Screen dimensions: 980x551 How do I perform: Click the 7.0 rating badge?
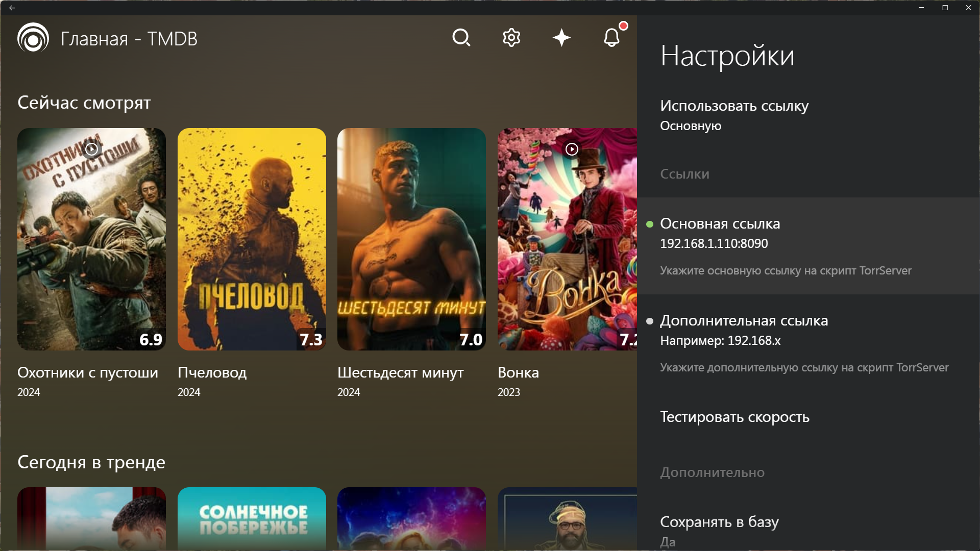pos(471,339)
